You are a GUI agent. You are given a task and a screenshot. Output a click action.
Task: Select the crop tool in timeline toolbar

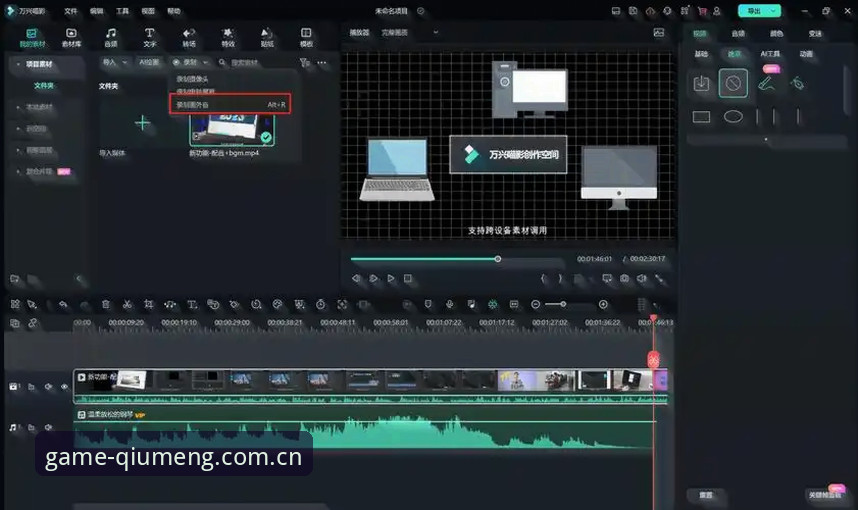148,304
